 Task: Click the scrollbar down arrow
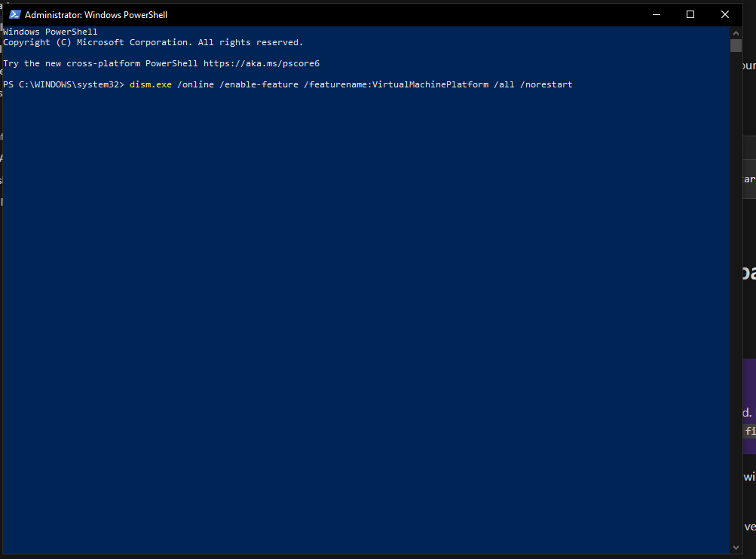[x=736, y=547]
